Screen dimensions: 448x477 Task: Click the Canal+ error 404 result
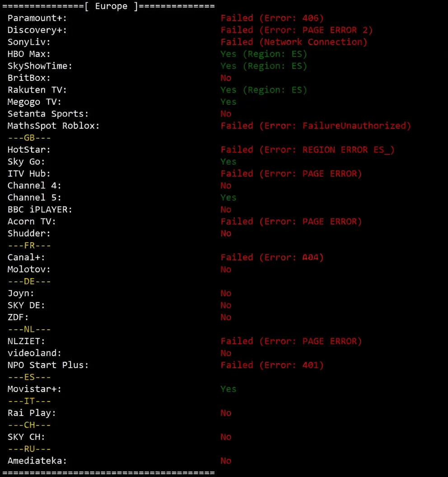pyautogui.click(x=272, y=257)
